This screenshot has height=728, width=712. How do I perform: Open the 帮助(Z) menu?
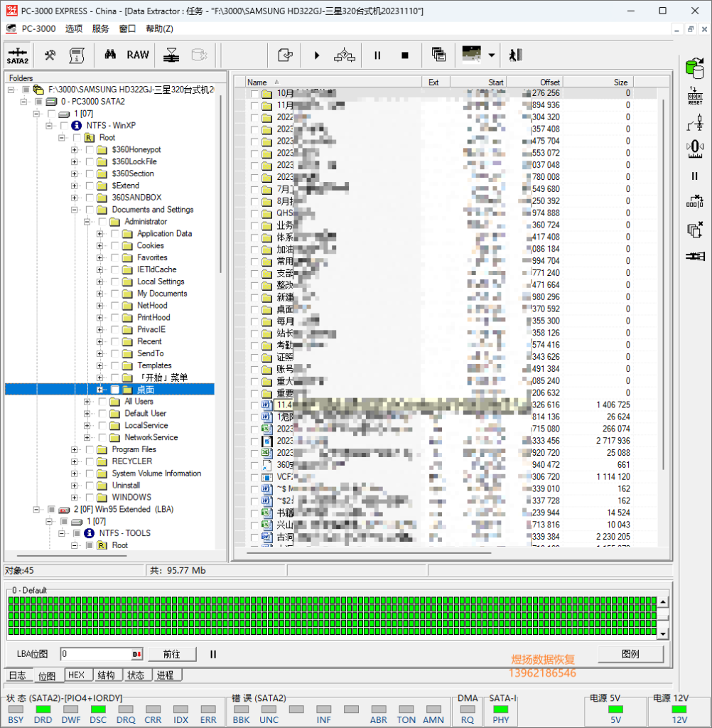[159, 28]
